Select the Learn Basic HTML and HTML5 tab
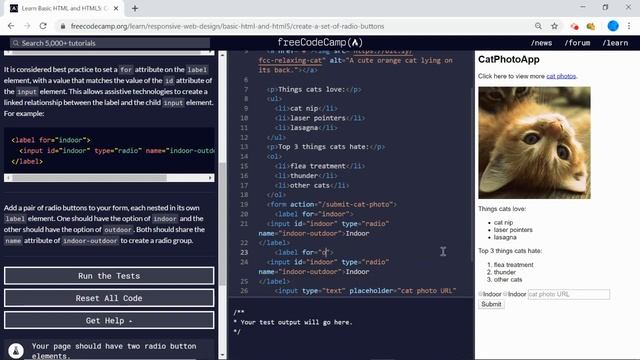Screen dimensions: 640x360 pyautogui.click(x=65, y=8)
